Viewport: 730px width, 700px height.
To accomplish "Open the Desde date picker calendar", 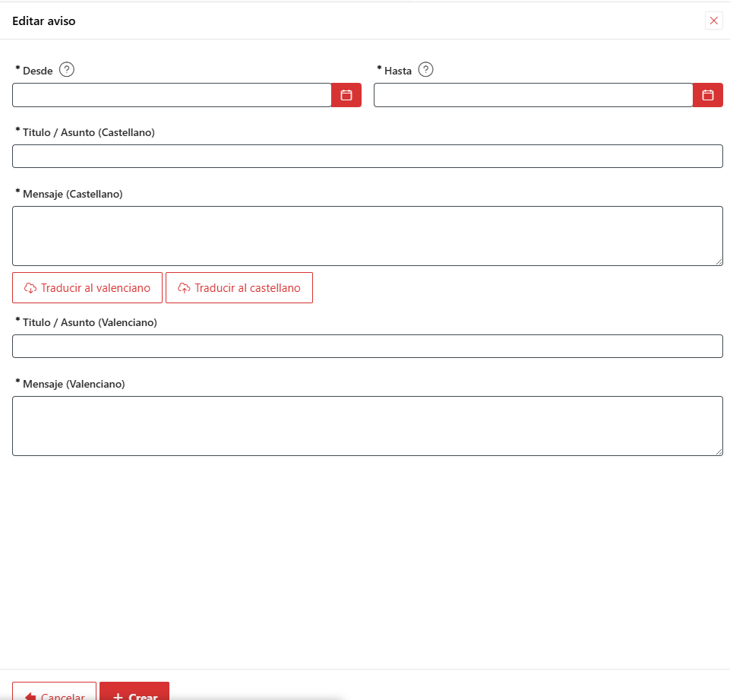I will (346, 95).
